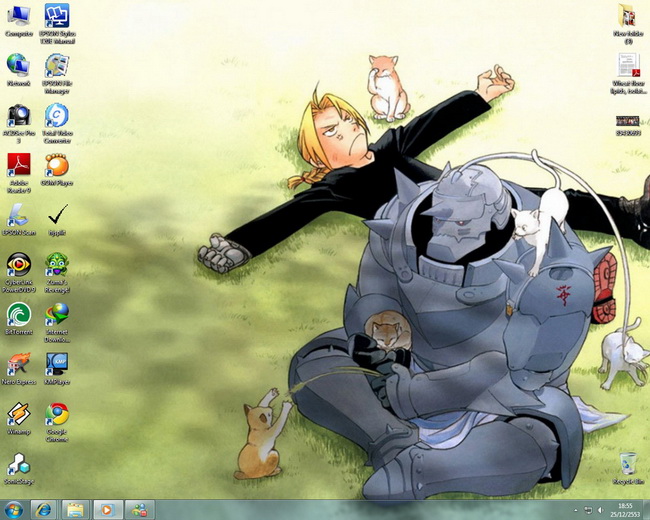Select the New folder icon on desktop
The width and height of the screenshot is (650, 520).
[x=628, y=24]
